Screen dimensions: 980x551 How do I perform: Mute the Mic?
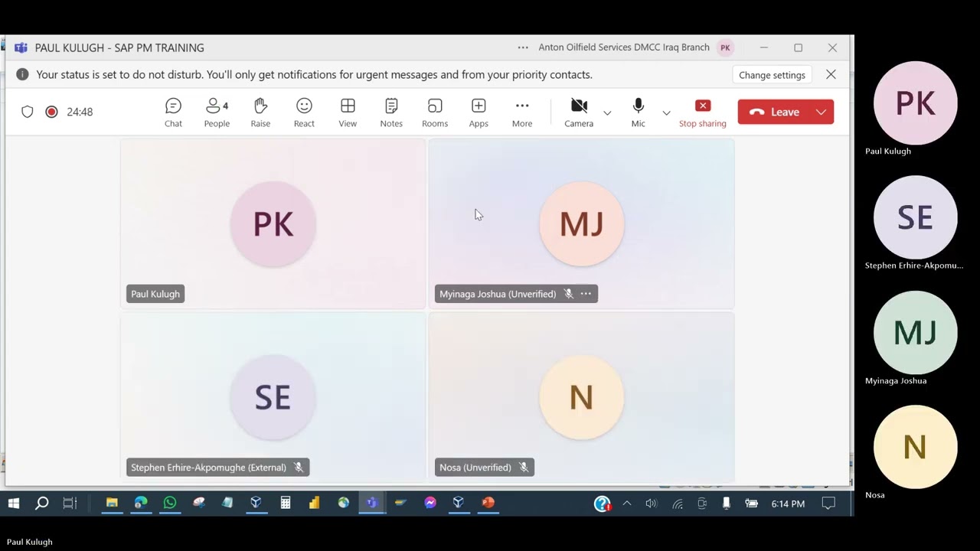click(639, 112)
